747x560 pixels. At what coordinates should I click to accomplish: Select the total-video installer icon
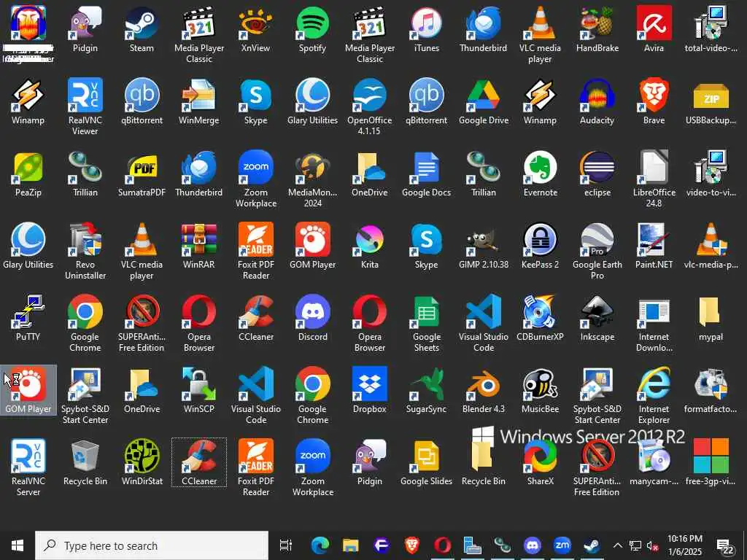[711, 29]
